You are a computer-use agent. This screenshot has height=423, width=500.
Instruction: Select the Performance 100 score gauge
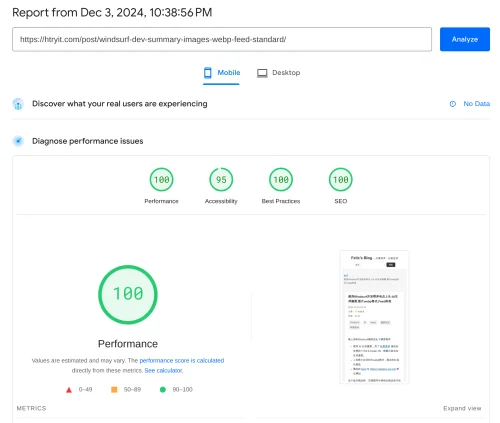pyautogui.click(x=162, y=180)
